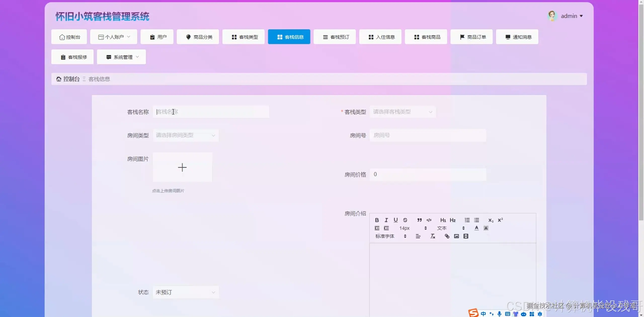The image size is (644, 317).
Task: Insert an image into the room introduction
Action: click(456, 236)
